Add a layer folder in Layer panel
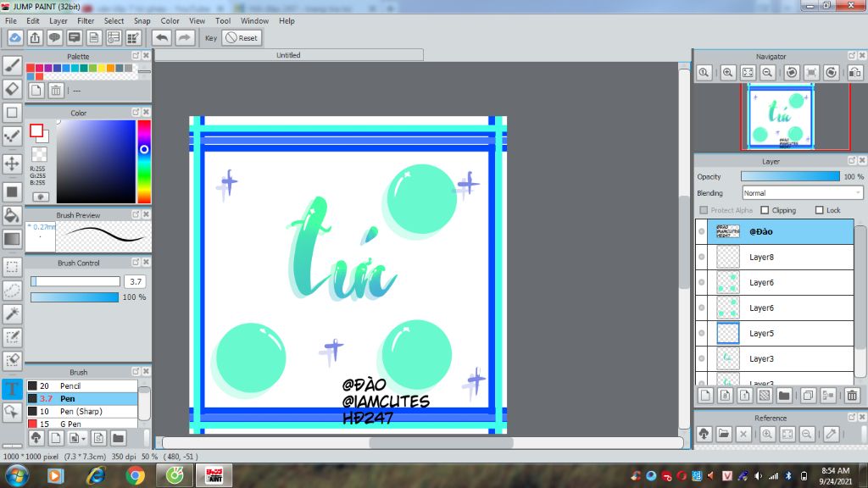868x488 pixels. pyautogui.click(x=784, y=395)
